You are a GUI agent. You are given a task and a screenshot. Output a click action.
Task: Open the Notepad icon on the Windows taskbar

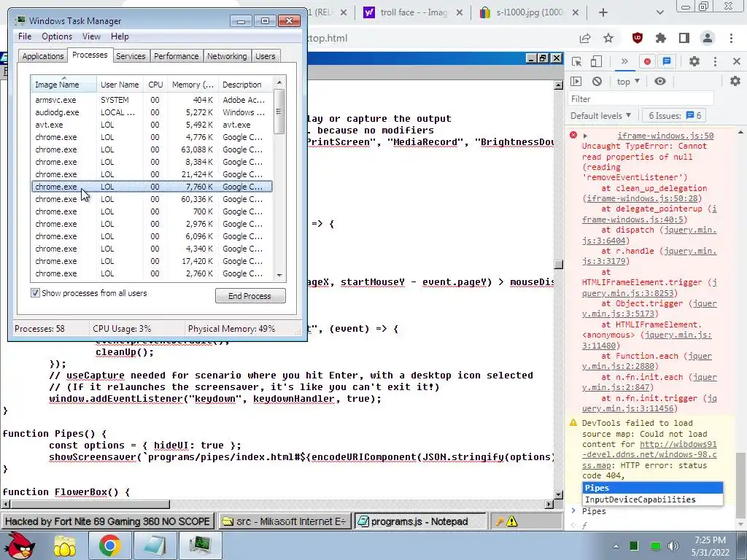point(155,545)
